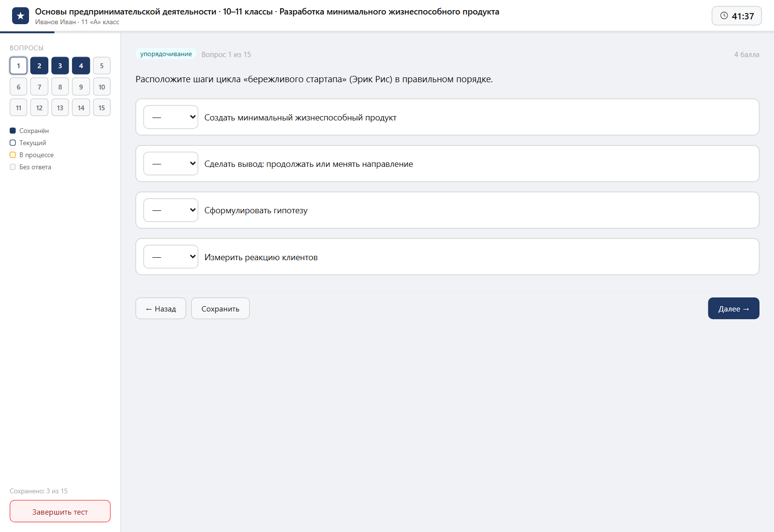Click the 'Сохранено: 3 из 15' status
Image resolution: width=774 pixels, height=532 pixels.
pyautogui.click(x=39, y=491)
